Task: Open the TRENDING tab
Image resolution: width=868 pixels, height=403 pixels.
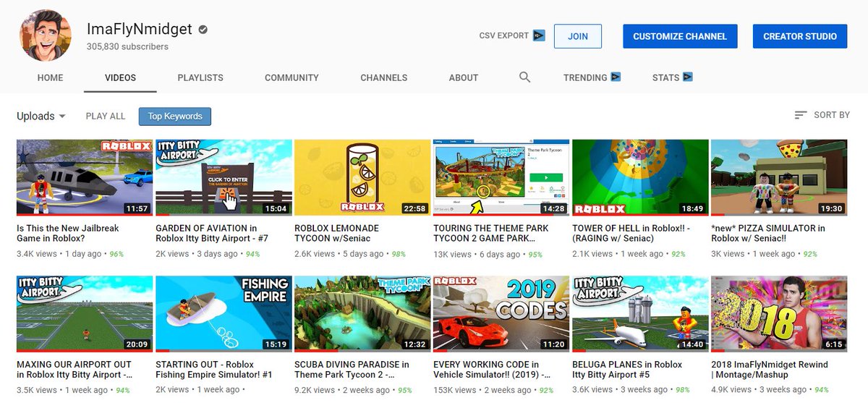Action: click(585, 77)
